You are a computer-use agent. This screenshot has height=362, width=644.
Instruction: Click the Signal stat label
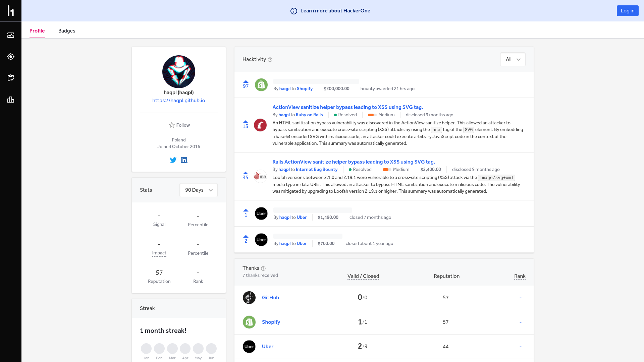(159, 225)
